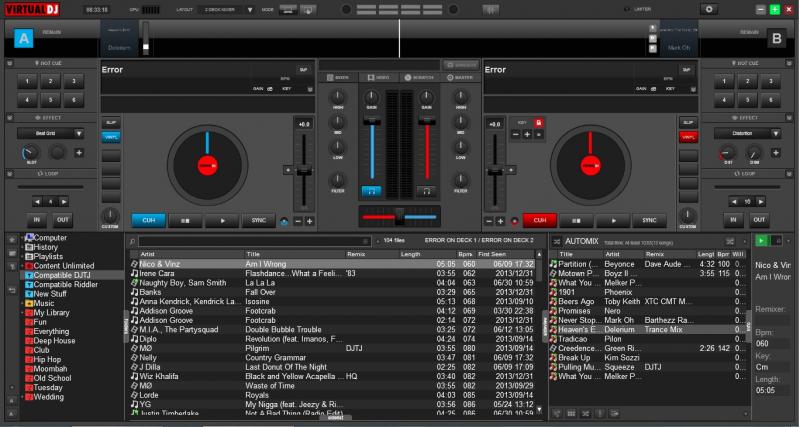Click the green Automix play button
800x427 pixels.
[761, 241]
